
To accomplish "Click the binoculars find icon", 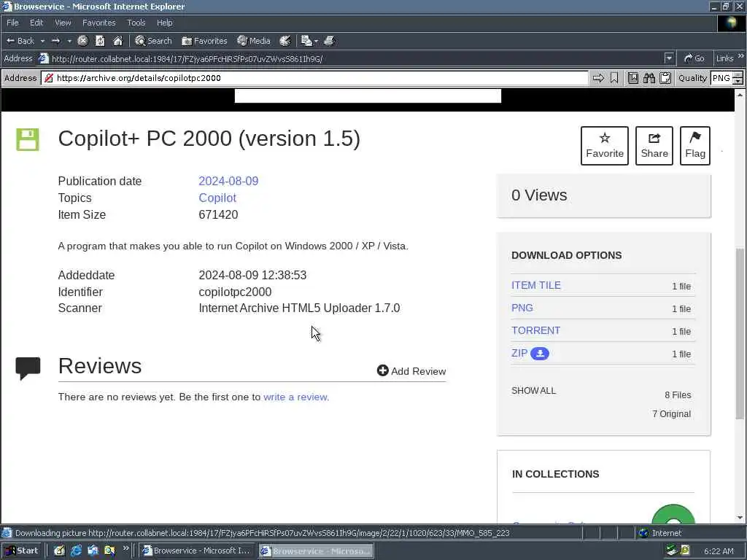I will (649, 78).
